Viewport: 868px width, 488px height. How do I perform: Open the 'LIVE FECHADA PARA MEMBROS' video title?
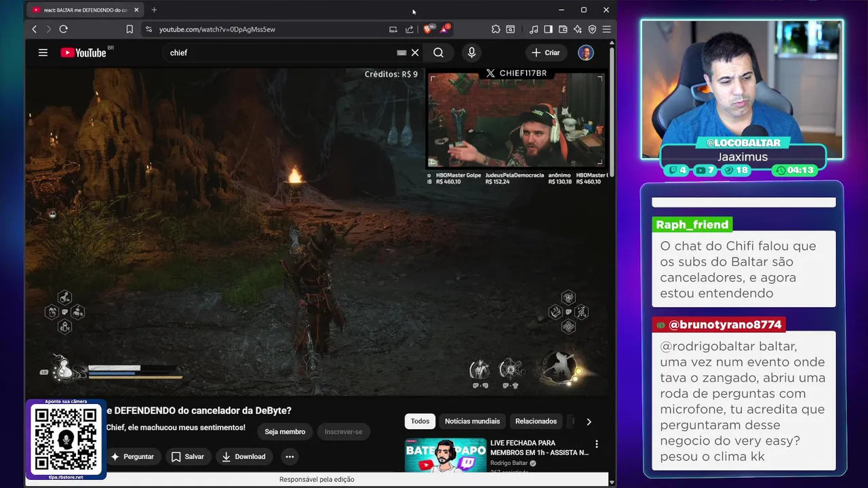point(539,447)
